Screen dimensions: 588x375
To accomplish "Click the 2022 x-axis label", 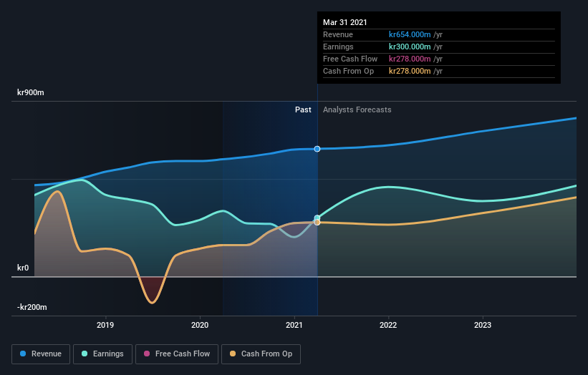I will coord(388,325).
